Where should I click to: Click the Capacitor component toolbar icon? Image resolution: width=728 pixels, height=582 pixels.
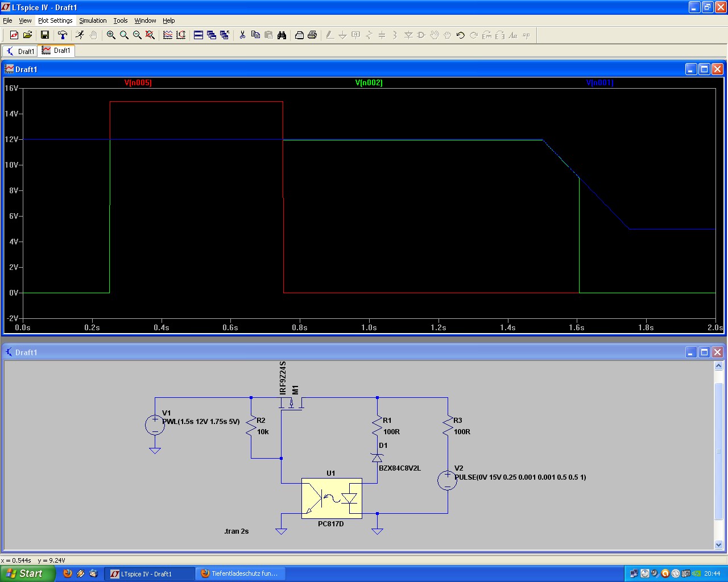(382, 35)
